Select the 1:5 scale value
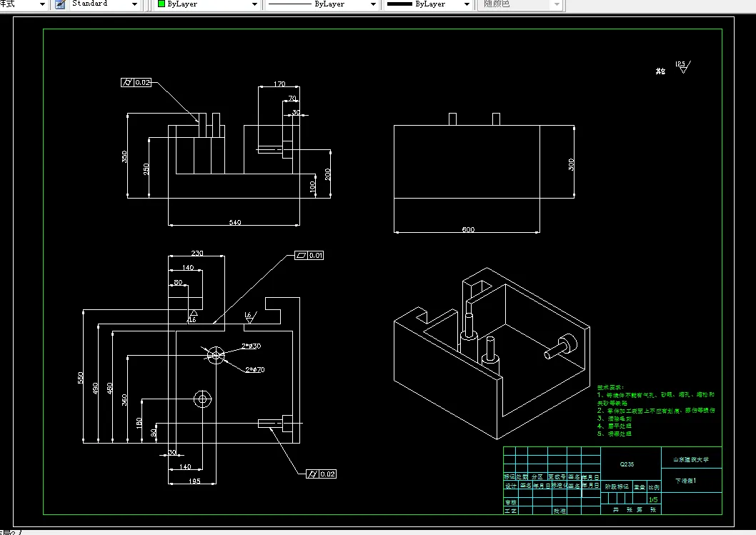This screenshot has height=535, width=756. [x=653, y=499]
